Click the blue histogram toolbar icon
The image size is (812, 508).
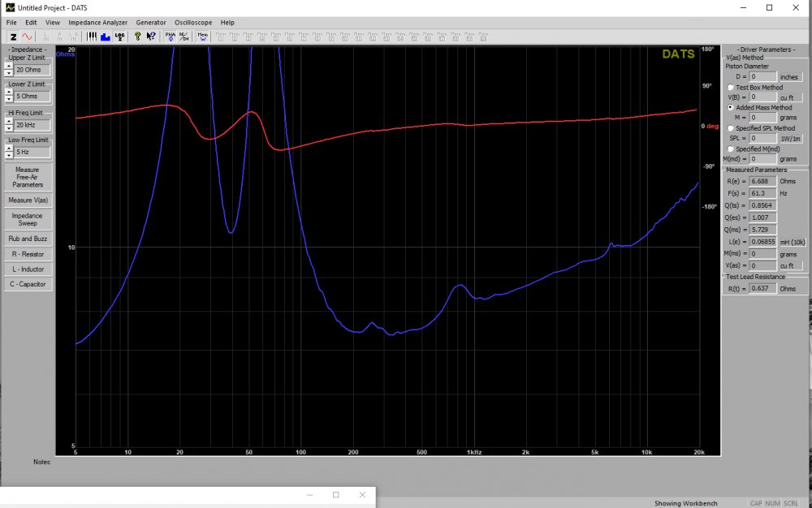tap(106, 37)
